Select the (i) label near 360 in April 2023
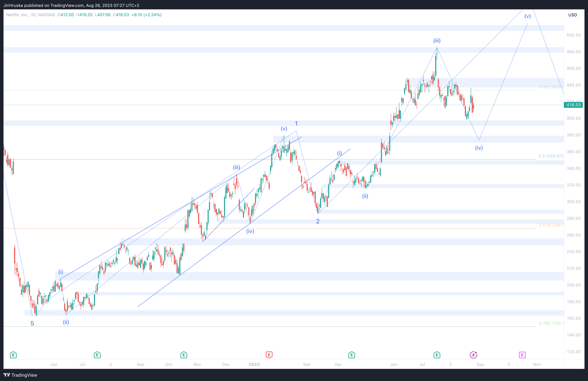This screenshot has width=588, height=381. tap(340, 153)
